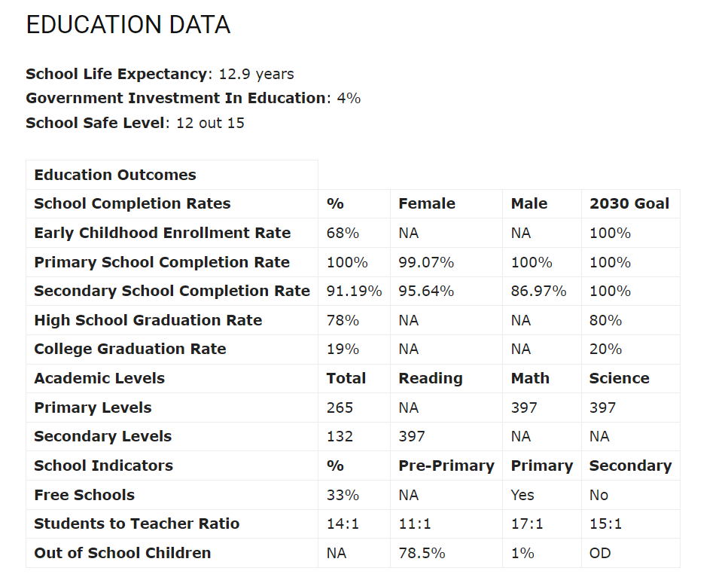Select the Students to Teacher Ratio label
The width and height of the screenshot is (728, 580).
pos(137,524)
